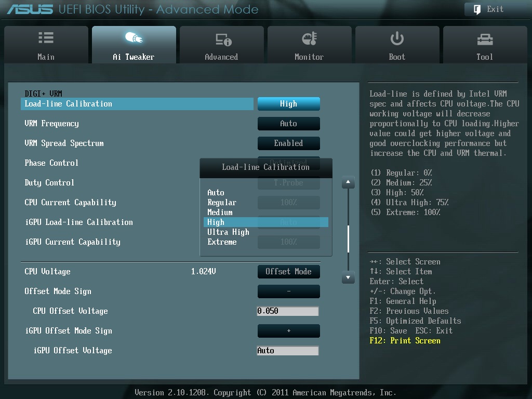Click the Boot power icon

[397, 38]
